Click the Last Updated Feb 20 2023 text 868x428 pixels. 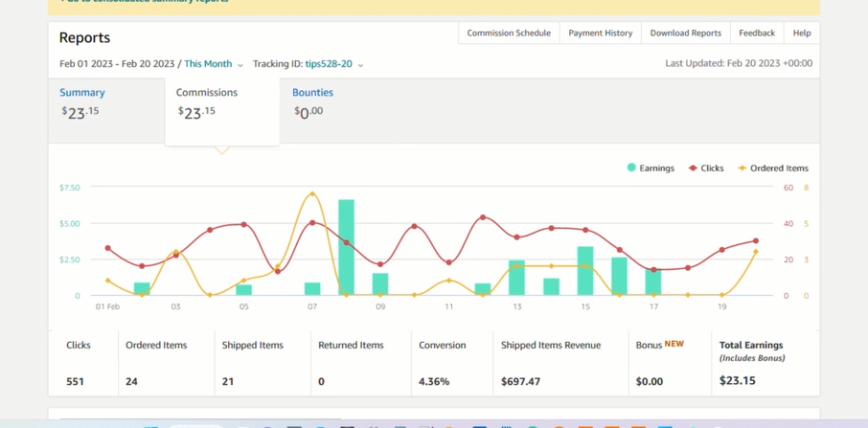739,63
